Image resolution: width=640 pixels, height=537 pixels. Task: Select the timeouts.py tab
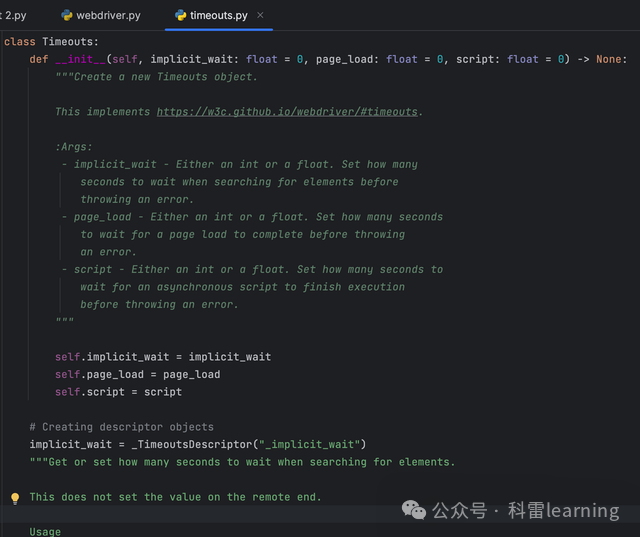[219, 16]
